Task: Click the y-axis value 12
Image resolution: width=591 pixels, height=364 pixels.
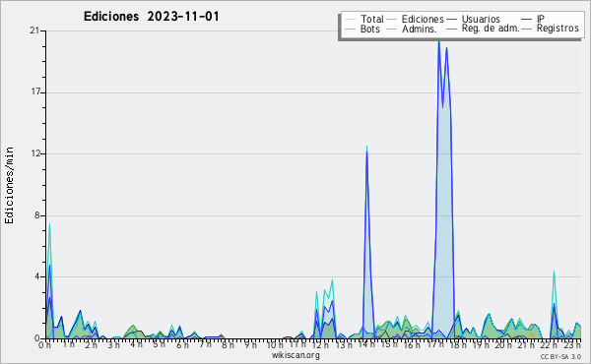Action: [x=35, y=153]
